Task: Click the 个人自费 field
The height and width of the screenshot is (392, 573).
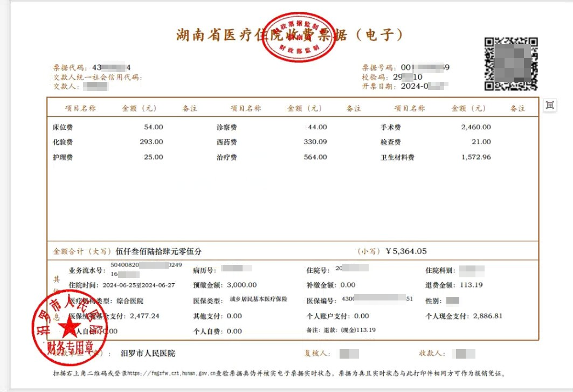Action: [x=217, y=331]
